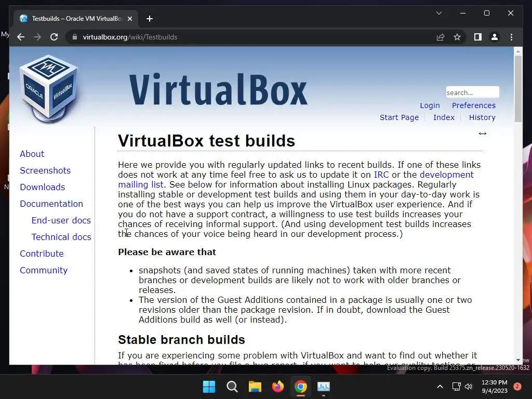Open Chrome profile menu
This screenshot has width=532, height=399.
coord(495,37)
